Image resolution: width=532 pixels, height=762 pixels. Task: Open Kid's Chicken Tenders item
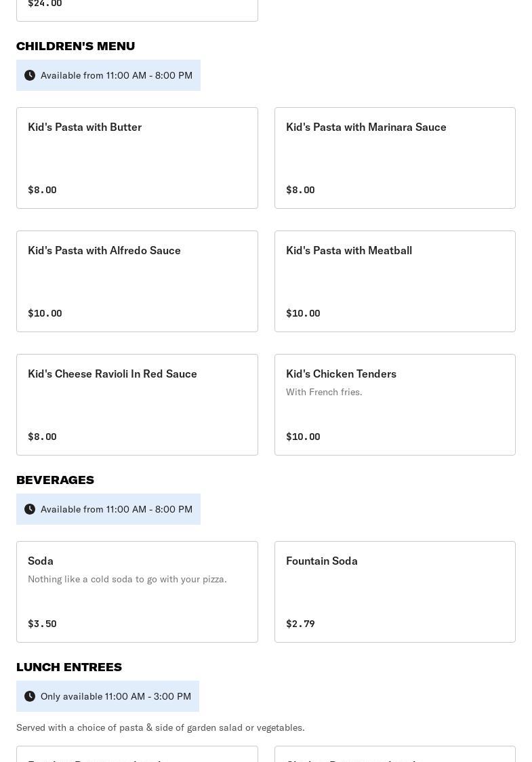point(395,405)
